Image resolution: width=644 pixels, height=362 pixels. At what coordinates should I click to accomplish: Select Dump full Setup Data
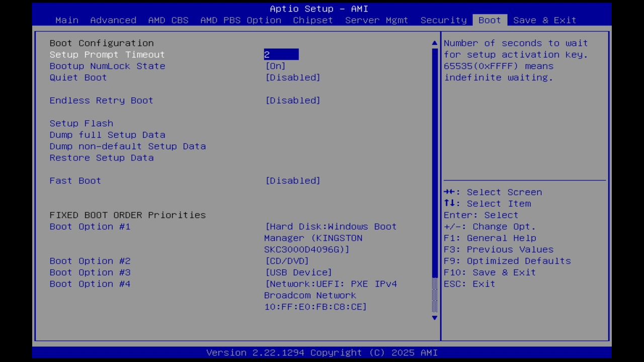(107, 135)
